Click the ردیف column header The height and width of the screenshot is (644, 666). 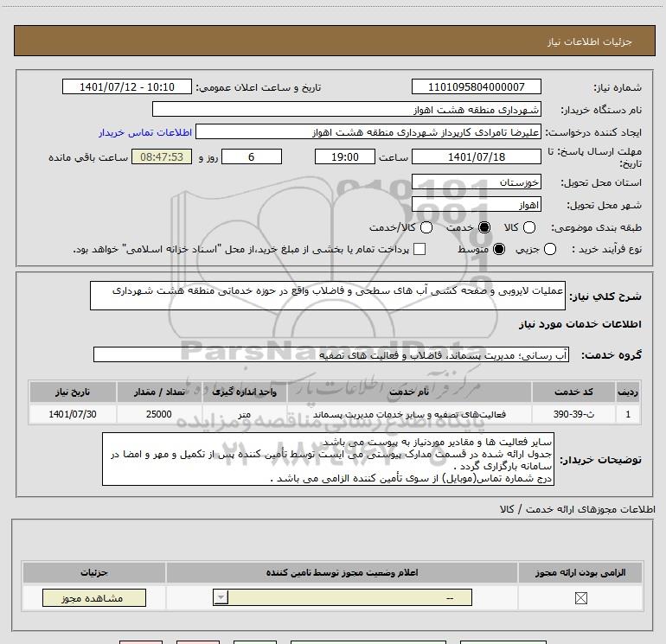tap(628, 392)
